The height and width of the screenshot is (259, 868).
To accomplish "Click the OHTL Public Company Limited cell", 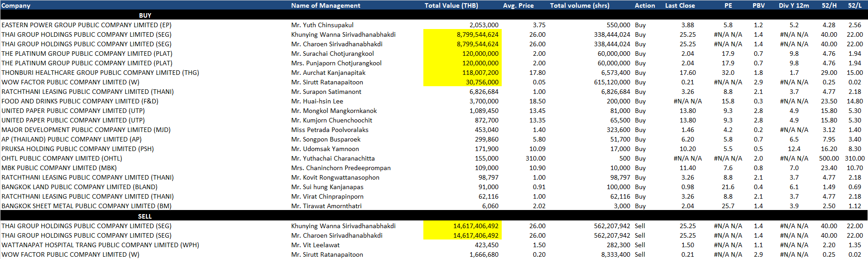I will pyautogui.click(x=62, y=158).
